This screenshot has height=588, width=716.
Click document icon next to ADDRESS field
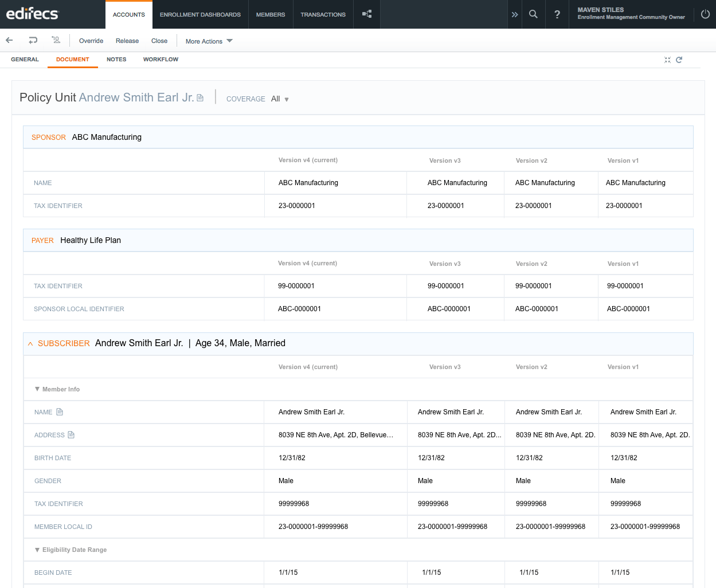[x=71, y=435]
